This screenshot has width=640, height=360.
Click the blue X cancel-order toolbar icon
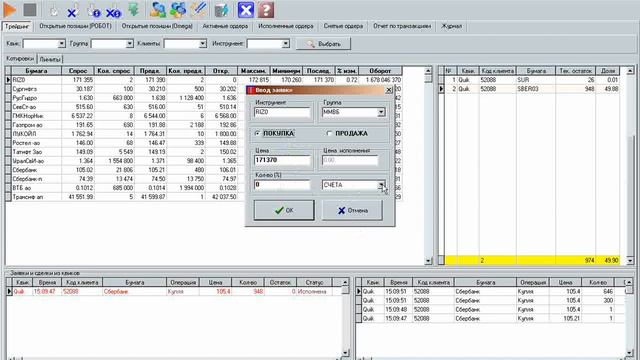point(72,12)
